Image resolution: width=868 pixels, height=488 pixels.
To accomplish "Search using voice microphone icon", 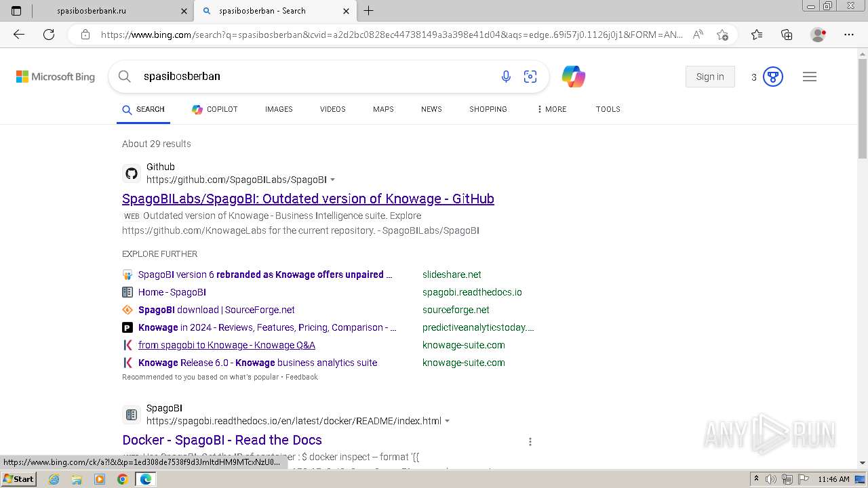I will [506, 77].
